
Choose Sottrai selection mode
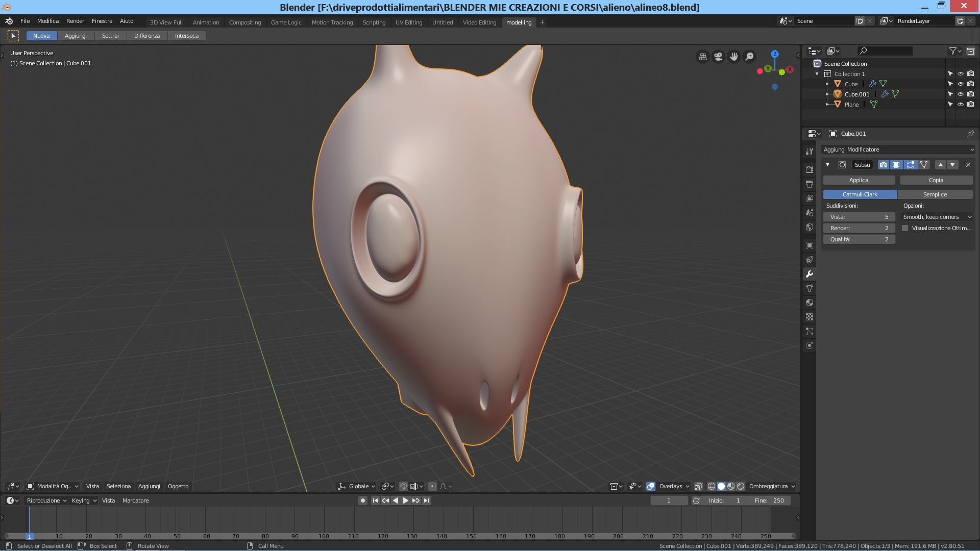click(x=110, y=36)
